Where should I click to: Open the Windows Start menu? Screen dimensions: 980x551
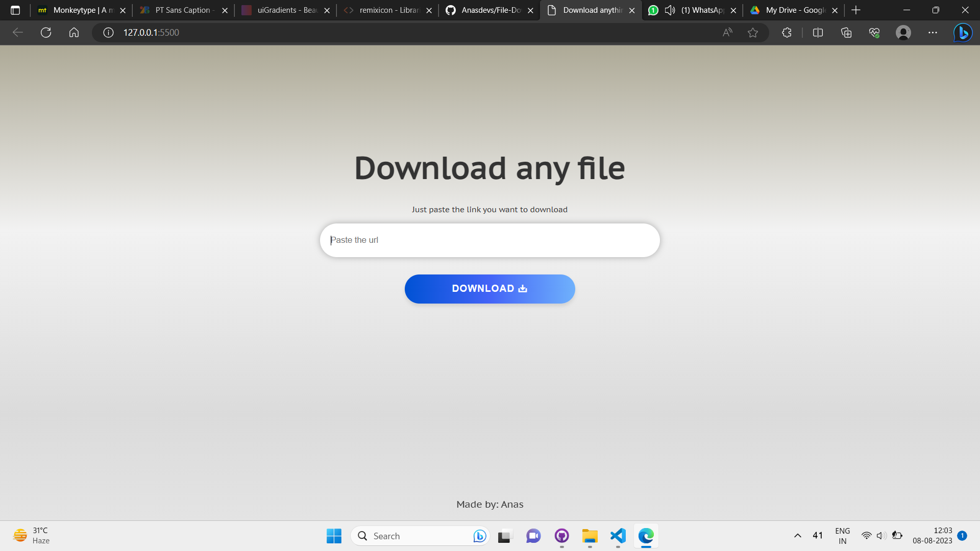point(334,536)
